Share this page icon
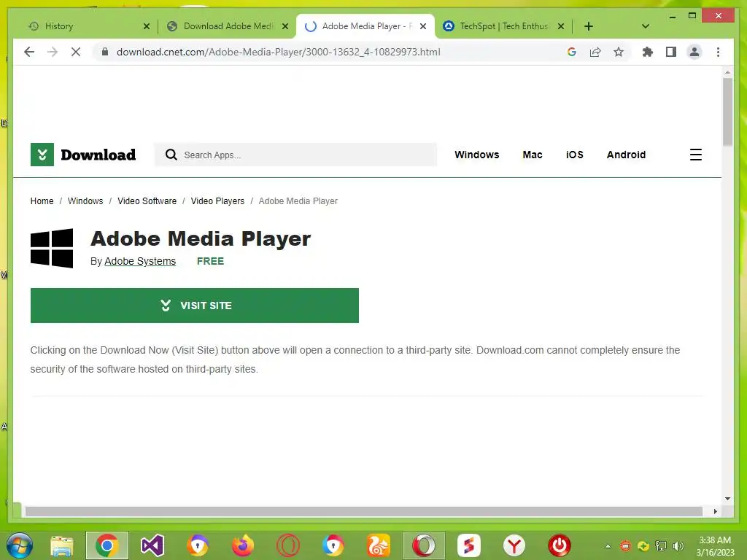This screenshot has height=560, width=747. pos(595,52)
